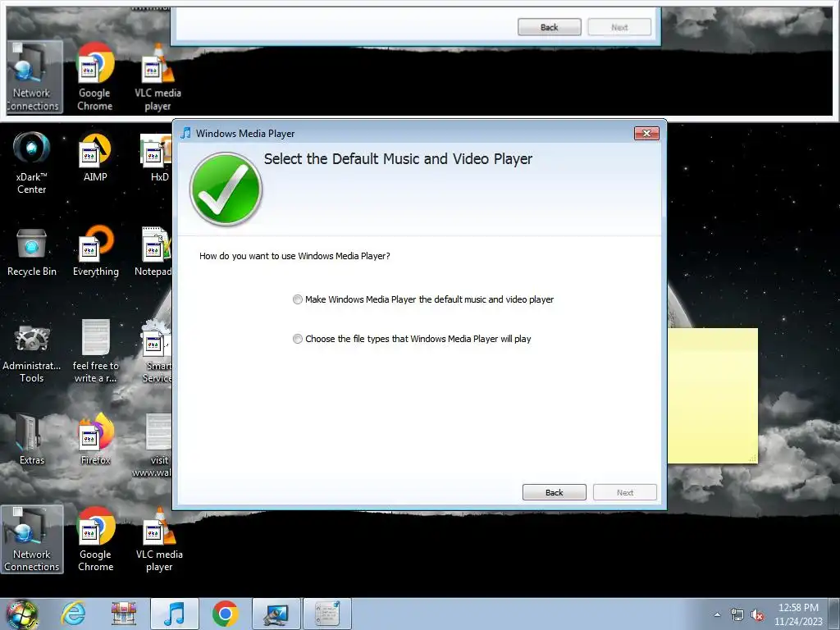
Task: Click the yellow sticky note
Action: tap(713, 396)
